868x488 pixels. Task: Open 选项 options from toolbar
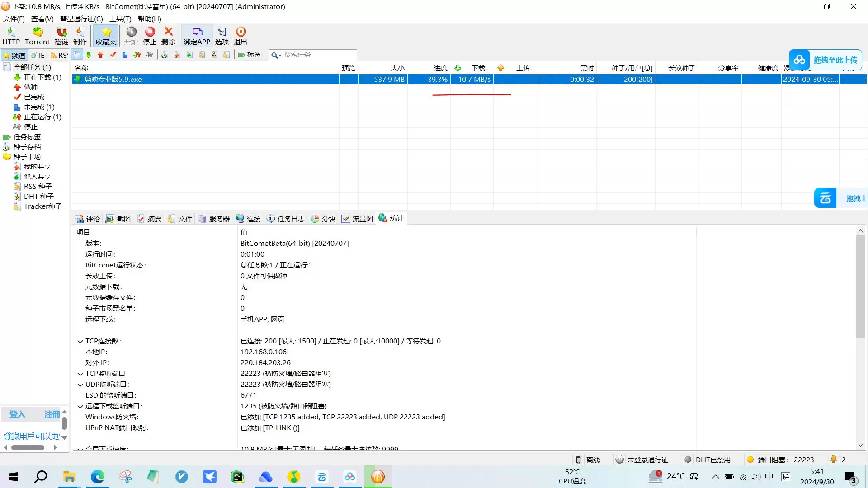click(222, 36)
